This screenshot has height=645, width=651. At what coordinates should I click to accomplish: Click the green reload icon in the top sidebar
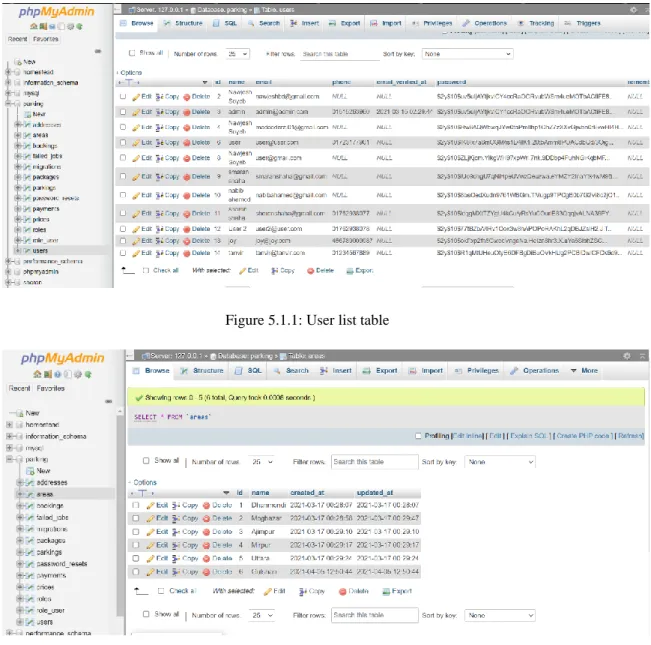(x=79, y=26)
